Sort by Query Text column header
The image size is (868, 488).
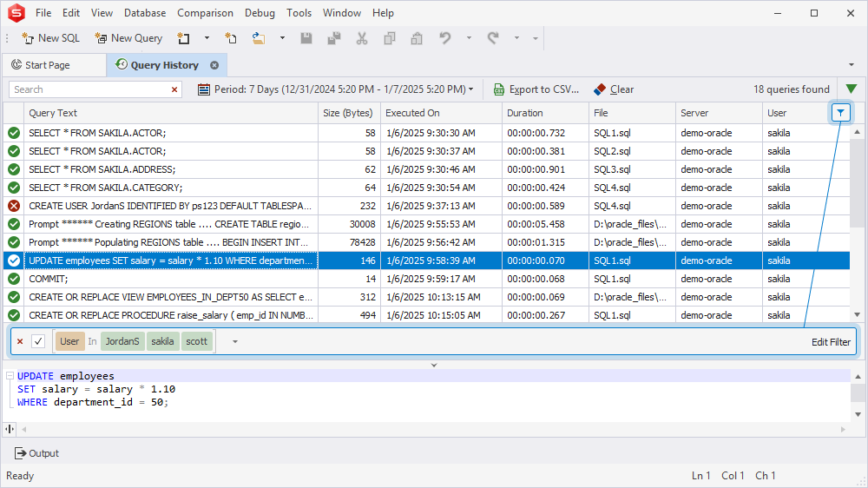(x=170, y=113)
